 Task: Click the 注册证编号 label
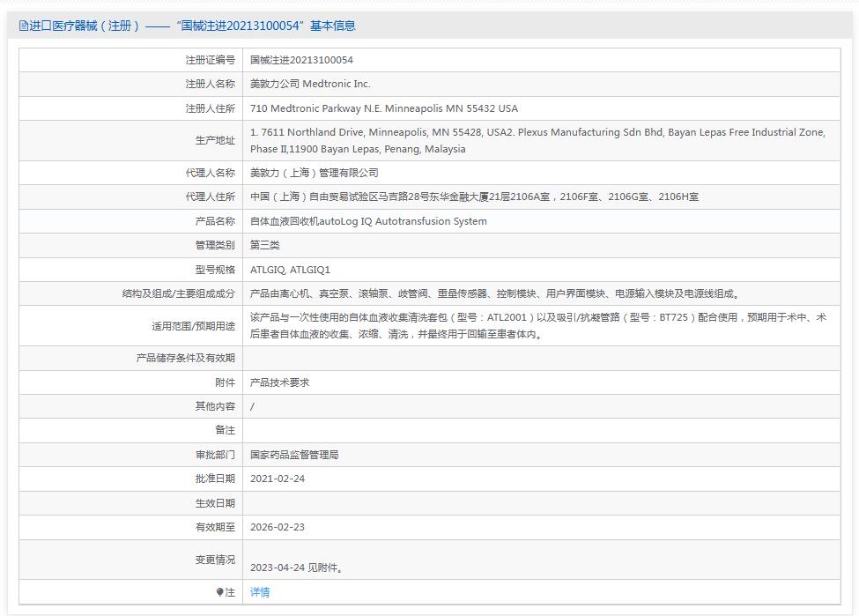coord(210,60)
